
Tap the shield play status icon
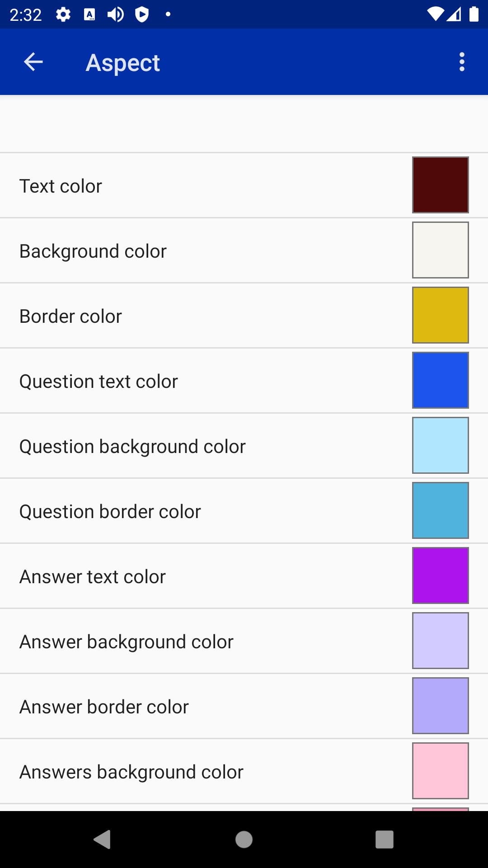click(x=142, y=15)
